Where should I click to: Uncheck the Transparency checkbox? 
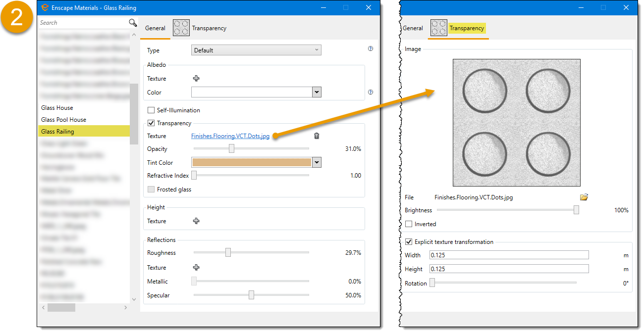coord(152,123)
